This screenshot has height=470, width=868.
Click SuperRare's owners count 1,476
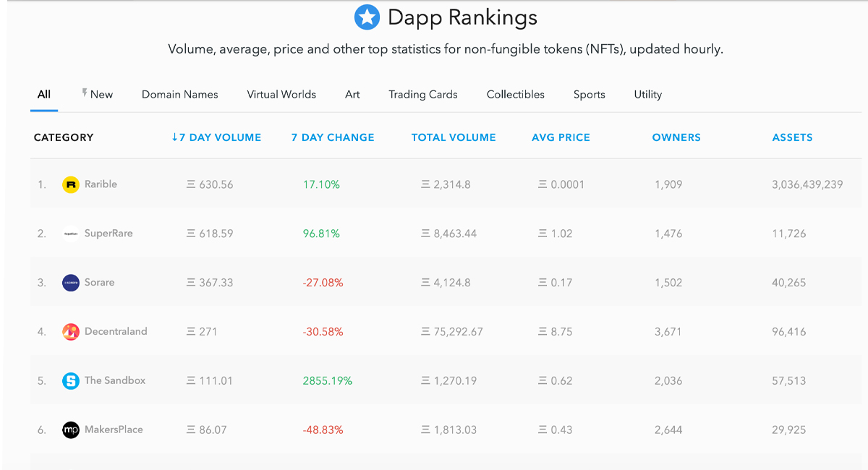tap(668, 234)
